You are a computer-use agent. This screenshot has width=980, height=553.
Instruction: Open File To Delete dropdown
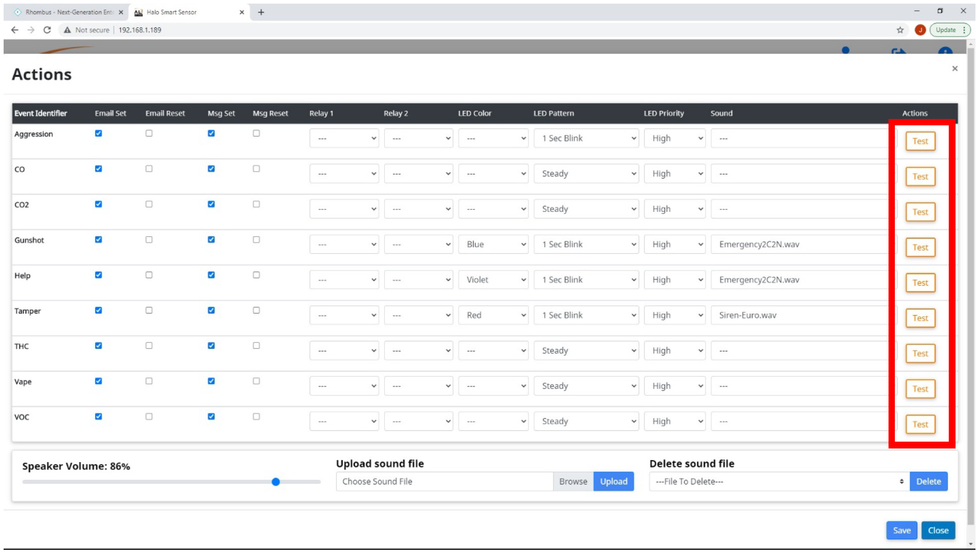click(x=779, y=481)
